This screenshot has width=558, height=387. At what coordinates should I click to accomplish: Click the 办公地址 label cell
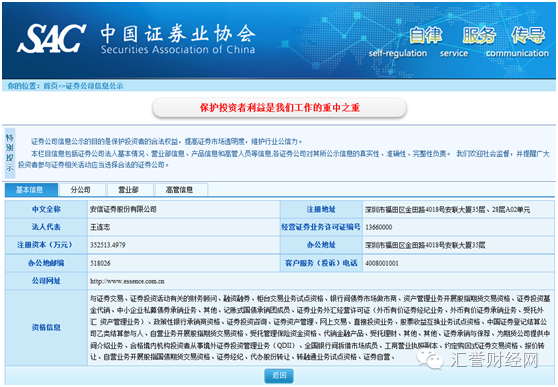(321, 245)
